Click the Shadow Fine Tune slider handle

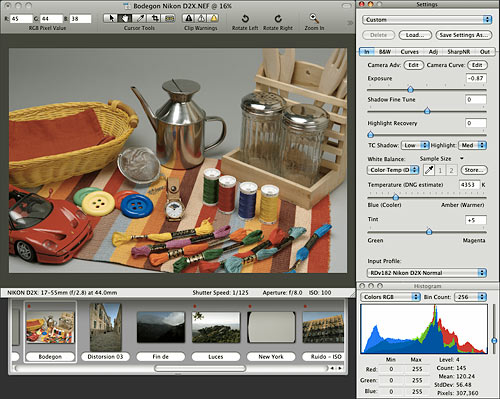tap(427, 111)
